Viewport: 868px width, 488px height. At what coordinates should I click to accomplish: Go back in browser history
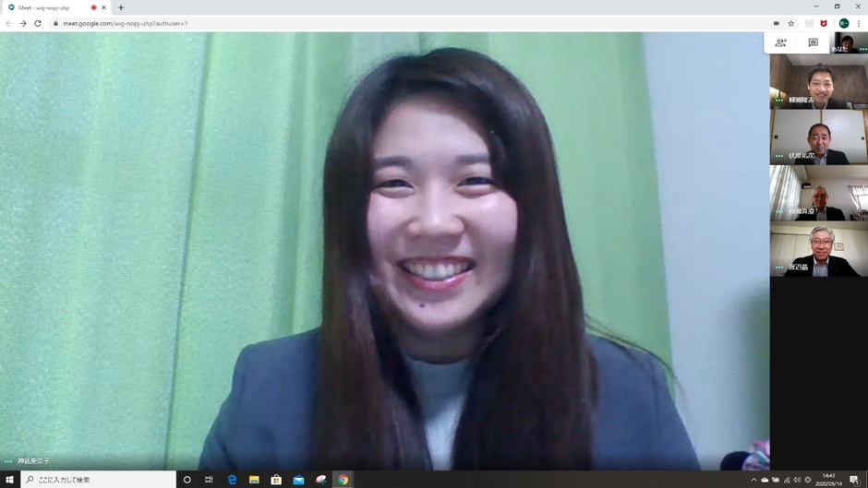(9, 23)
